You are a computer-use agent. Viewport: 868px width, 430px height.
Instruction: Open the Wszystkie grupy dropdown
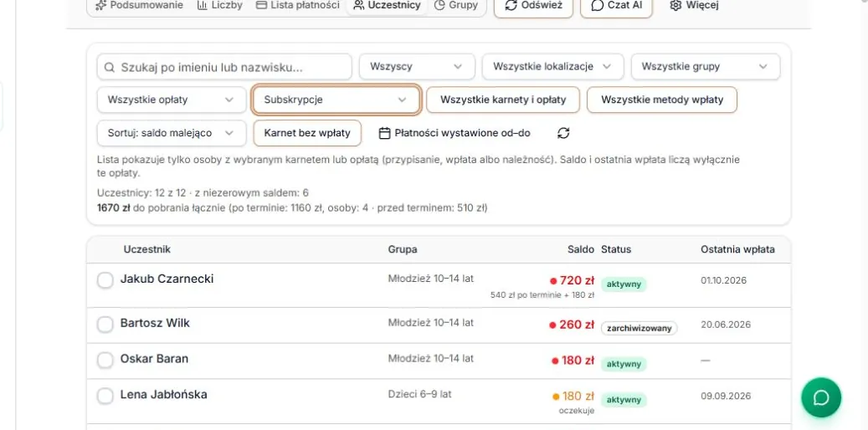(706, 67)
